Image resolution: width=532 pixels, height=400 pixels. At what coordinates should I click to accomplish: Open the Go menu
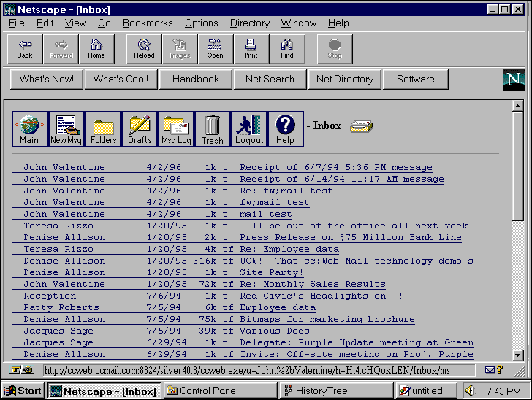coord(104,23)
